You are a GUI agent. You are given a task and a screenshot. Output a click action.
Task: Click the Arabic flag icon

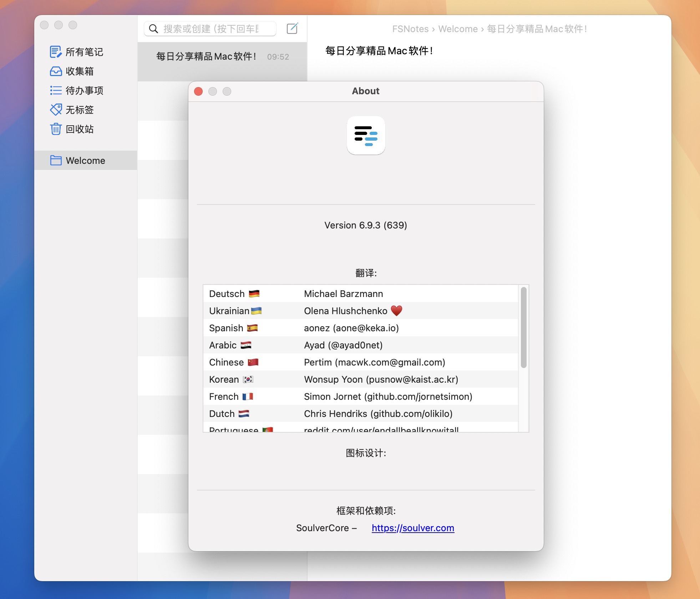[x=246, y=345]
